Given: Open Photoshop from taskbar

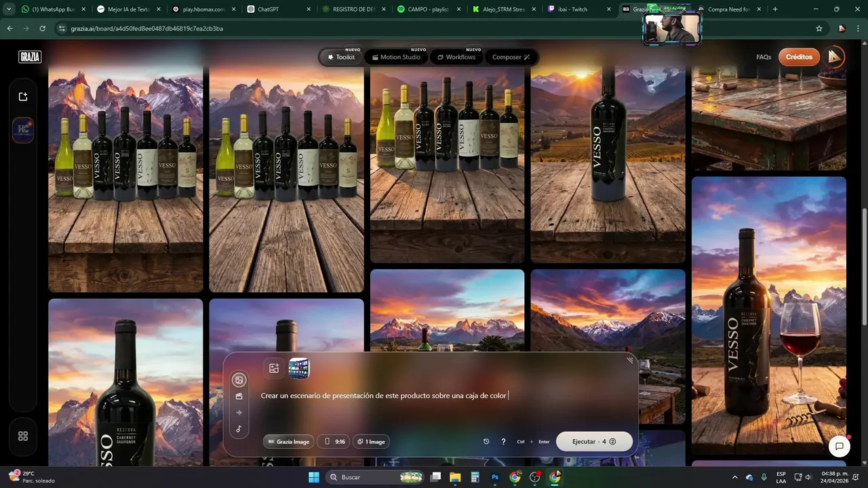Looking at the screenshot, I should (x=495, y=477).
